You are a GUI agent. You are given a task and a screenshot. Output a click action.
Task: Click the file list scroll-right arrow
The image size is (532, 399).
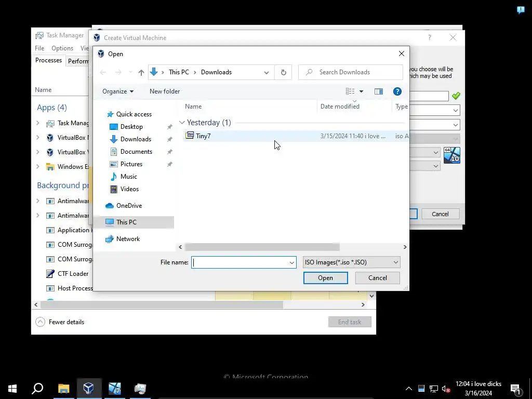(405, 247)
